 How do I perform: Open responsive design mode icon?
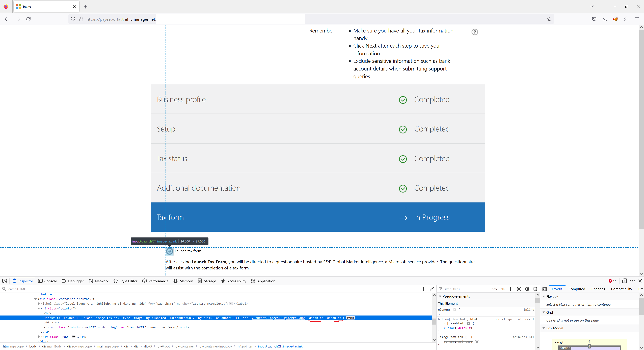[x=624, y=281]
